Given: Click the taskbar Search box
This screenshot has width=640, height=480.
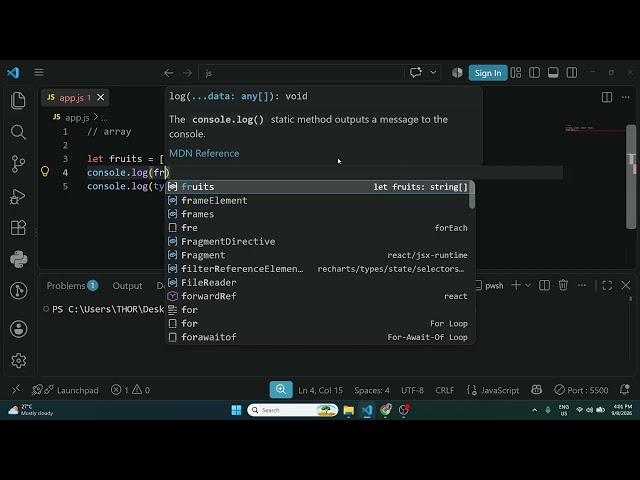Looking at the screenshot, I should (x=293, y=410).
